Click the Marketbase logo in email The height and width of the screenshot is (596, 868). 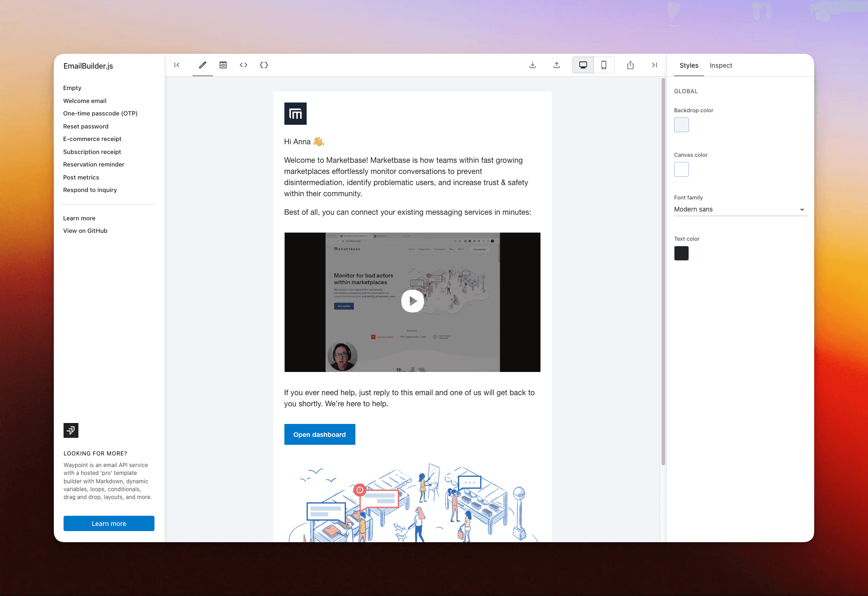coord(296,114)
